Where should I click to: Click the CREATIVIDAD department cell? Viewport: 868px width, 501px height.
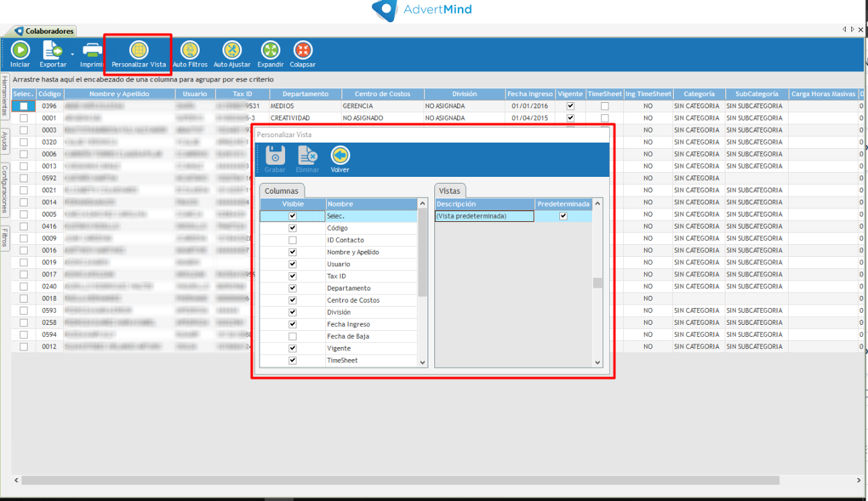click(305, 118)
